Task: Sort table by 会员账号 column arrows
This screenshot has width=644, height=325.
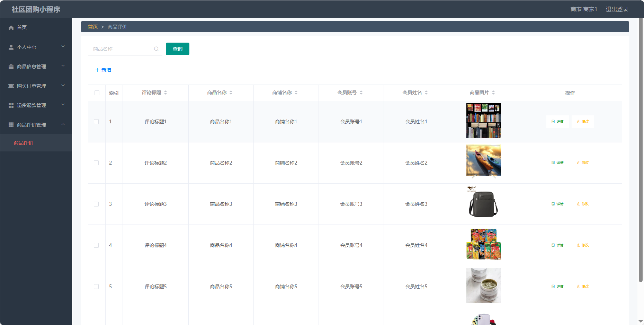Action: [361, 93]
